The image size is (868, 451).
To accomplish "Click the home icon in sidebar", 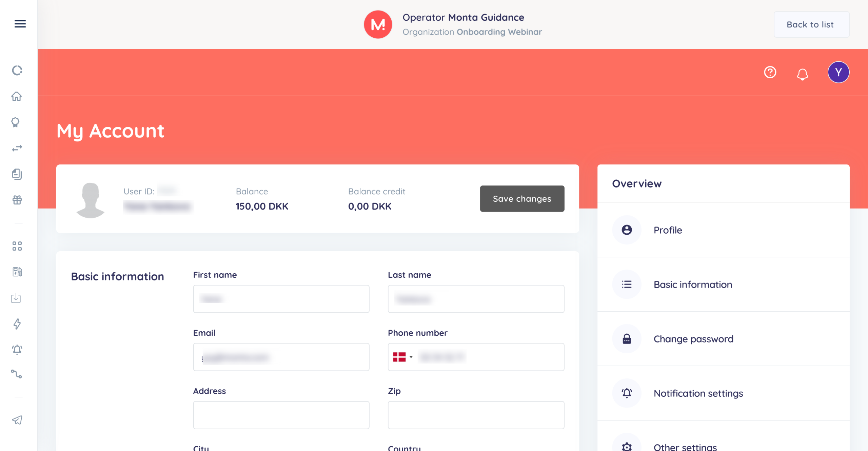I will (x=17, y=96).
